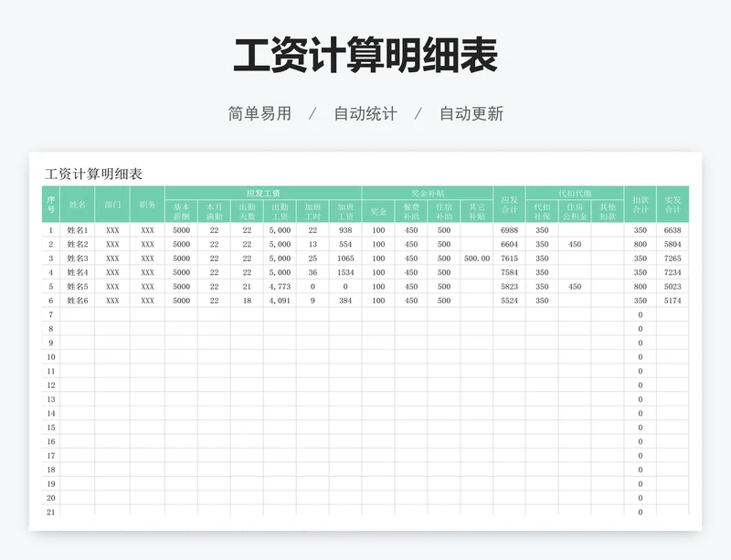Select the overtime hours cell 36
Screen dimensions: 731x560
pyautogui.click(x=313, y=272)
